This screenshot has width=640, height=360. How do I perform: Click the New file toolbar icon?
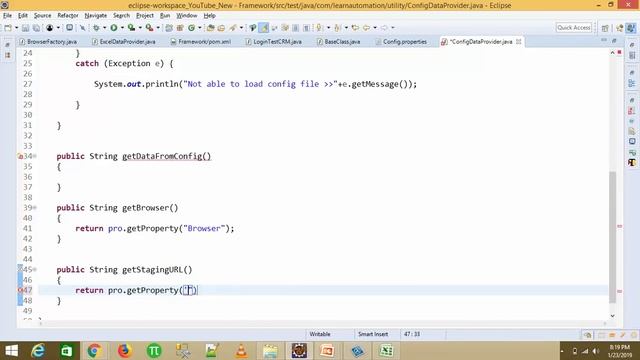(8, 28)
